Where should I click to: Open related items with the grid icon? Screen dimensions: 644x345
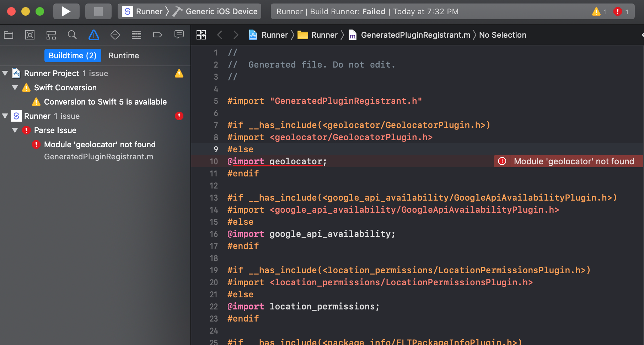click(201, 34)
